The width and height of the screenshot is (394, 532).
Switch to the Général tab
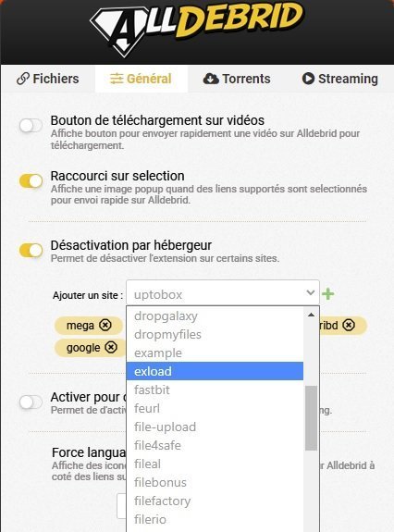click(142, 79)
